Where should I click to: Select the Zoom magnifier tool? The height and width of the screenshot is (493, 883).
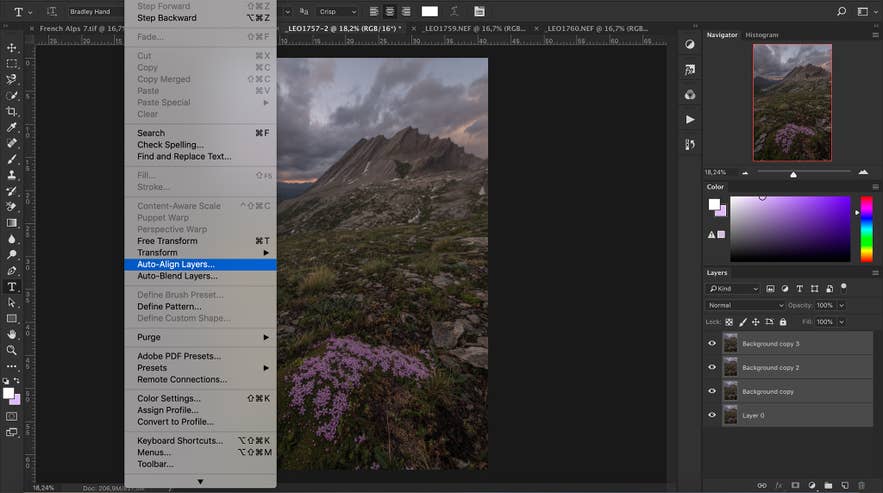pos(11,350)
